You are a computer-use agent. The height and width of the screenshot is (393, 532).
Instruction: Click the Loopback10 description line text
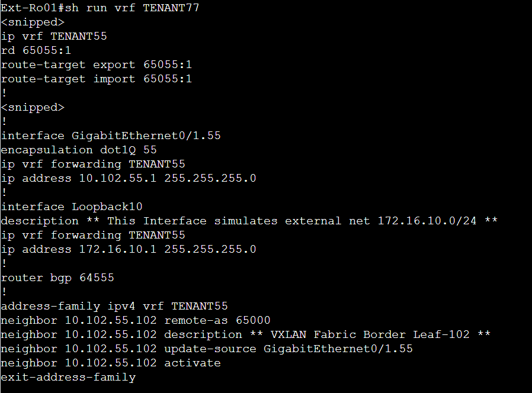pos(249,221)
